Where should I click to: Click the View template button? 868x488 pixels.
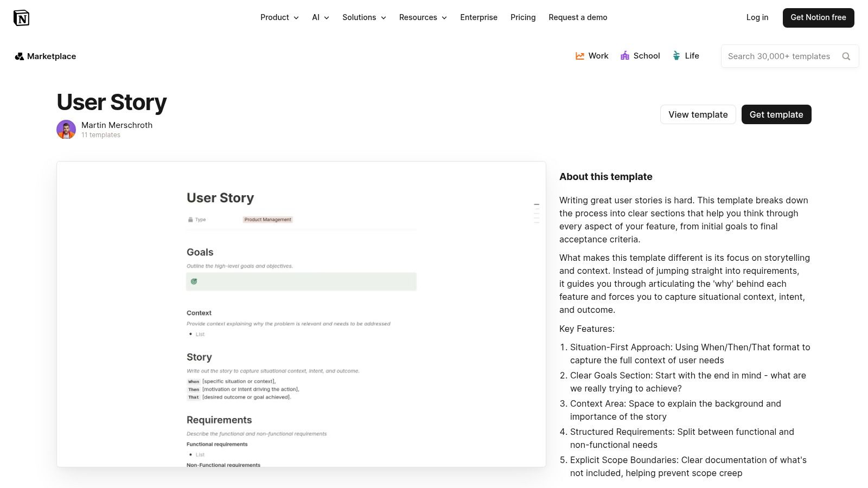pos(698,114)
